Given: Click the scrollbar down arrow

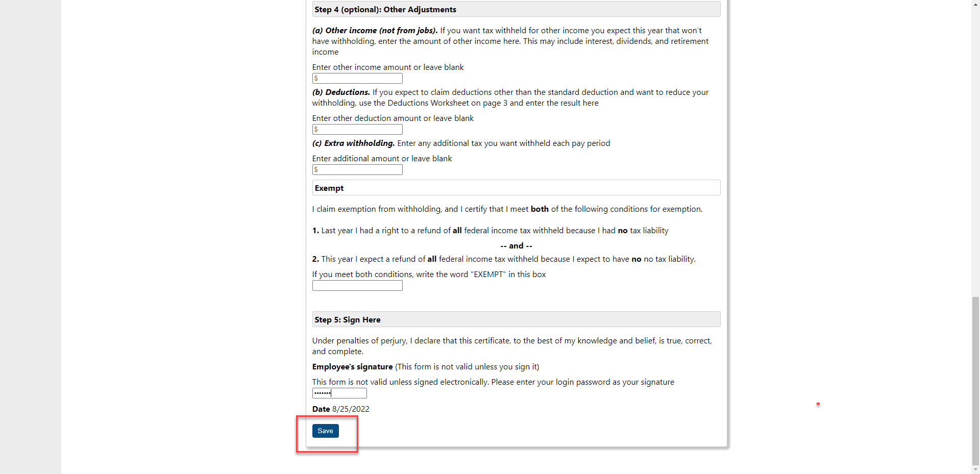Looking at the screenshot, I should (975, 469).
